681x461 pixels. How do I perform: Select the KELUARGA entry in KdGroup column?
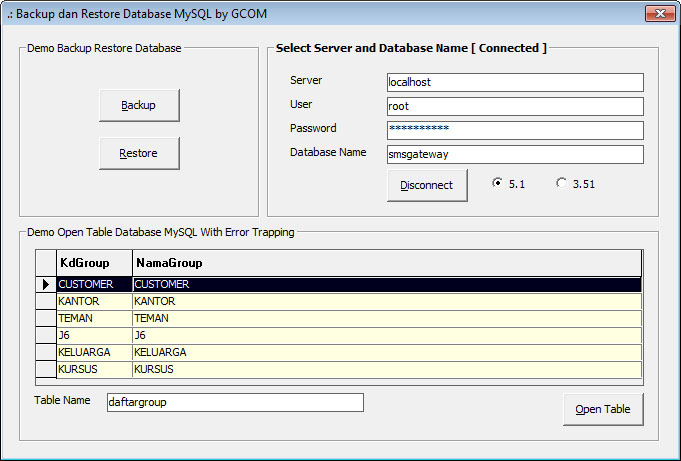[94, 352]
